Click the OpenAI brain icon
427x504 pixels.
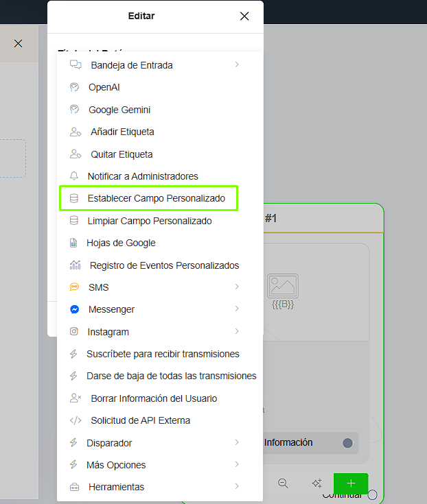coord(74,87)
